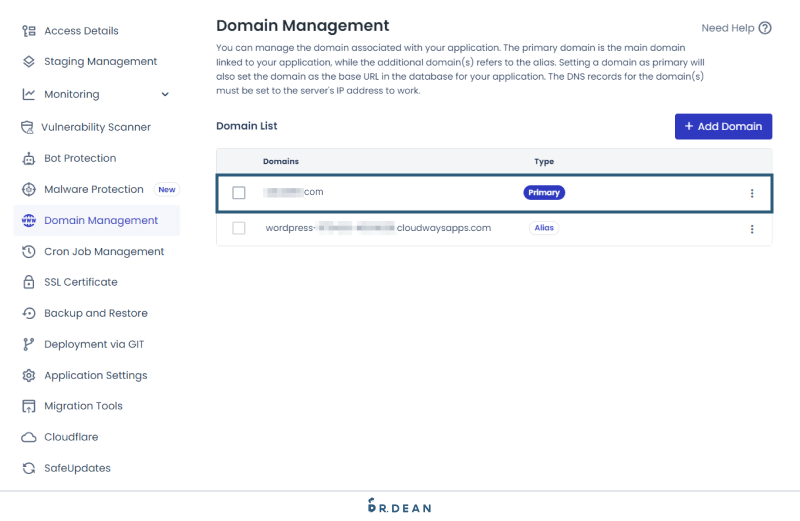Click the Staging Management layers icon
The height and width of the screenshot is (521, 800).
(29, 62)
